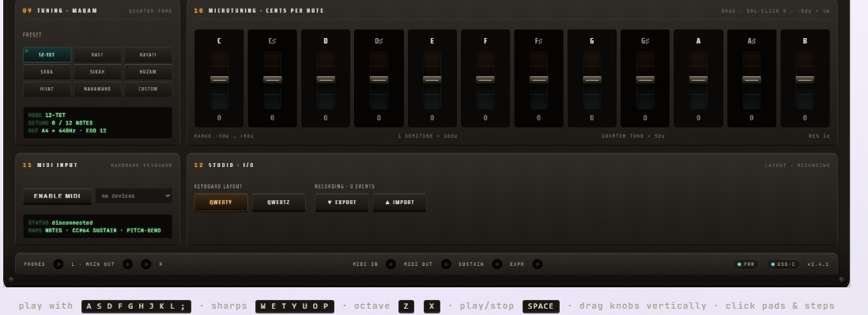This screenshot has width=868, height=315.
Task: Click the A note cents slider handle
Action: pos(698,79)
